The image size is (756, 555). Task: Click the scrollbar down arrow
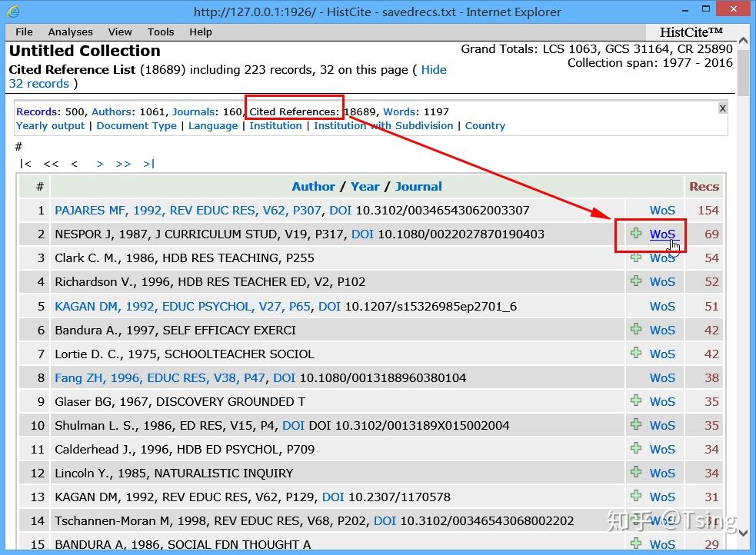tap(744, 533)
